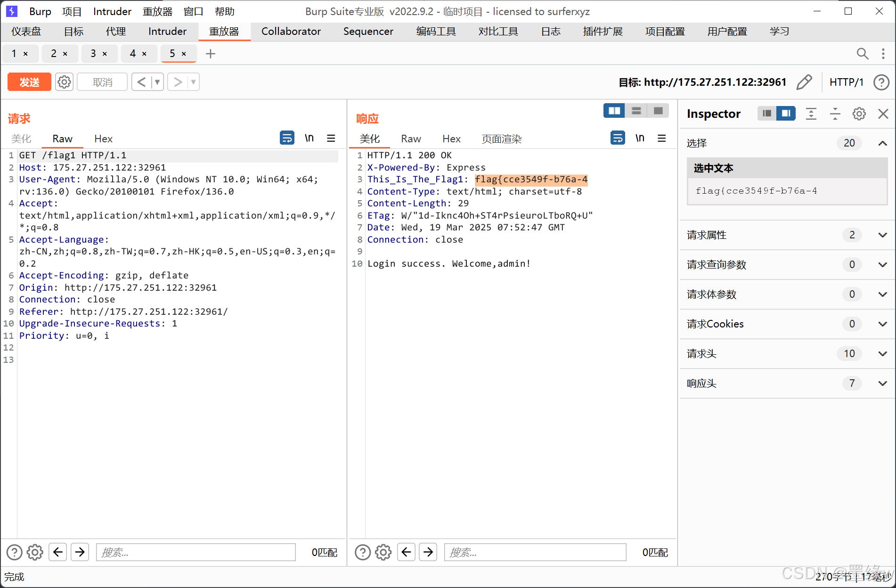Open the Intruder main tab
Viewport: 896px width, 588px height.
coord(167,32)
